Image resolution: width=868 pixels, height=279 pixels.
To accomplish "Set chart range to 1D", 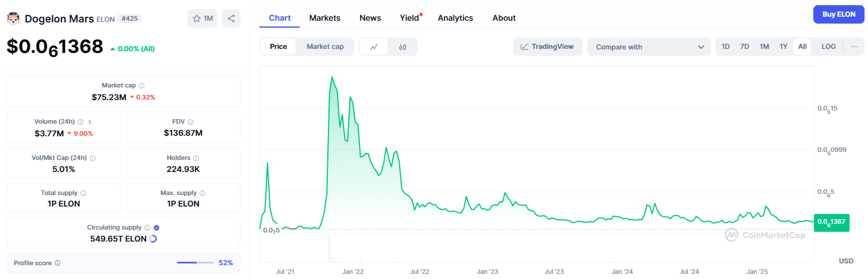I will 726,47.
